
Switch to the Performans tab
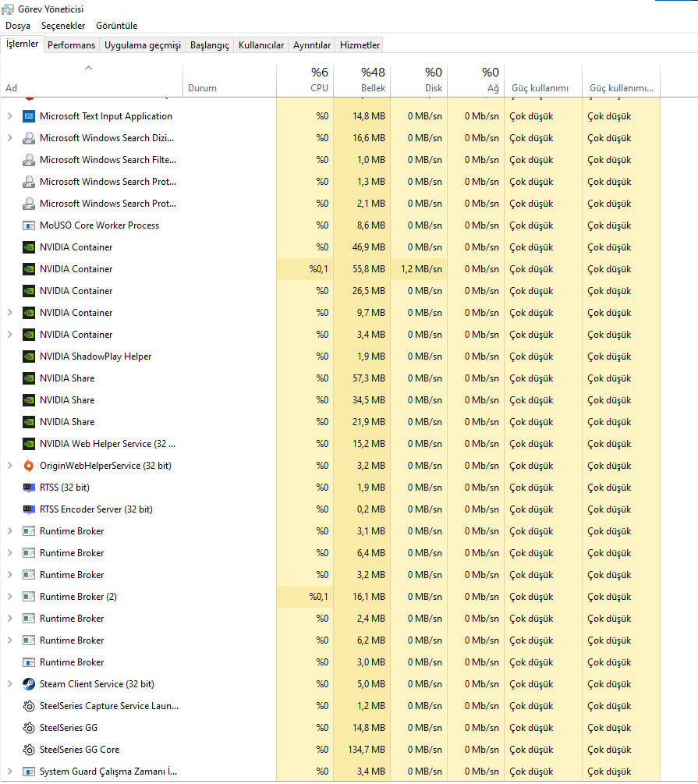click(x=71, y=45)
